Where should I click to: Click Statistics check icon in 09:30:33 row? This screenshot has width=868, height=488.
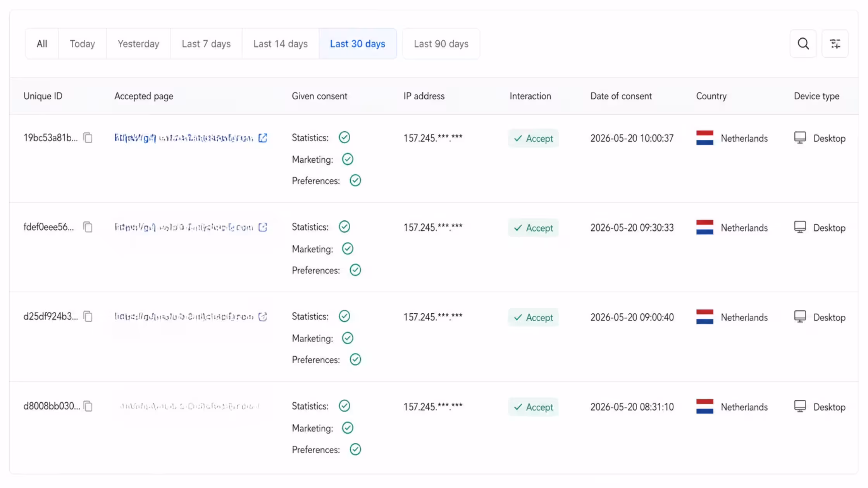(344, 227)
